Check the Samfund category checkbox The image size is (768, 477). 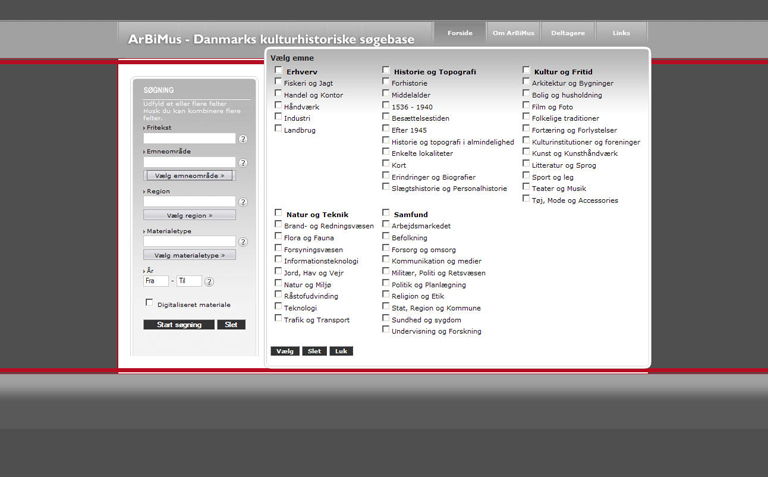point(386,213)
